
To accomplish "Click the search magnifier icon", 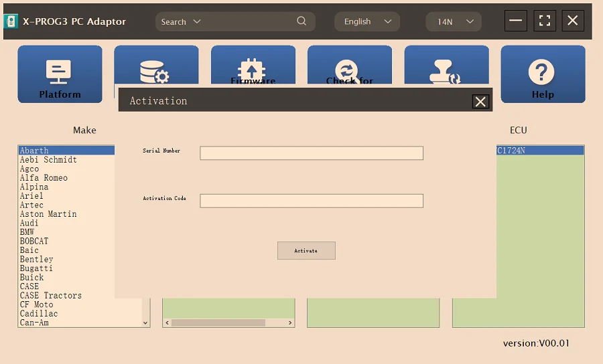I will 301,21.
